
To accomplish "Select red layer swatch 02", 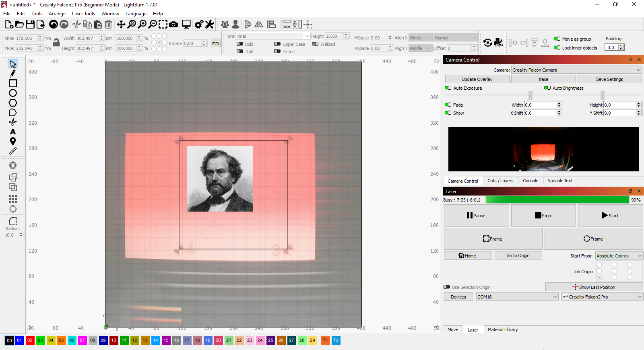I will point(30,340).
